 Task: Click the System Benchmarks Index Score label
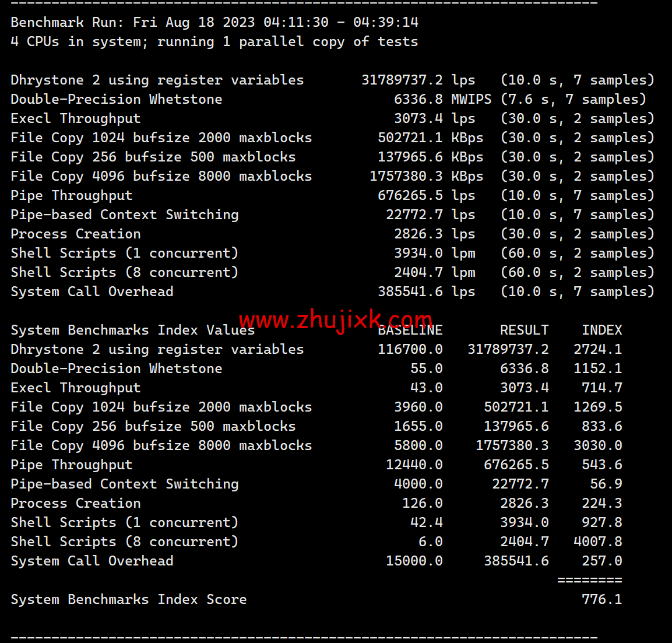click(x=128, y=599)
